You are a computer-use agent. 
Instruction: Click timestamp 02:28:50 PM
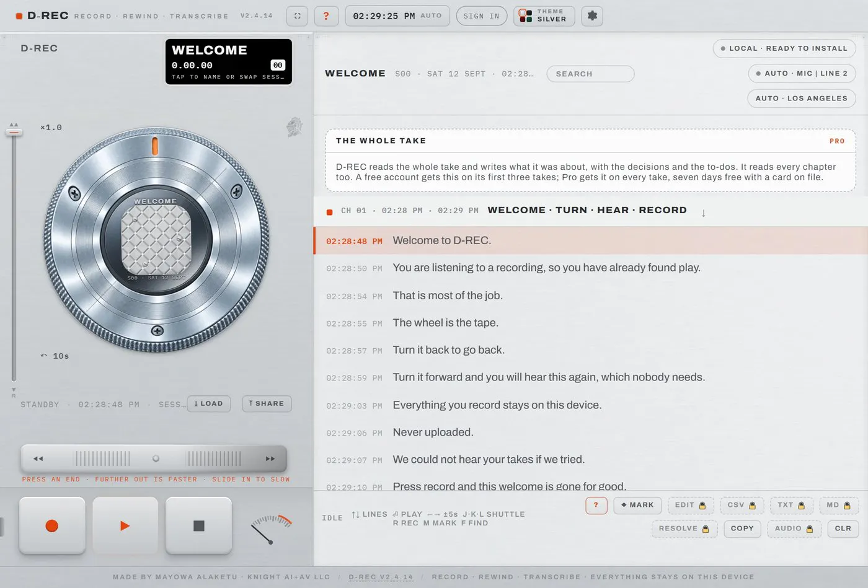tap(354, 269)
